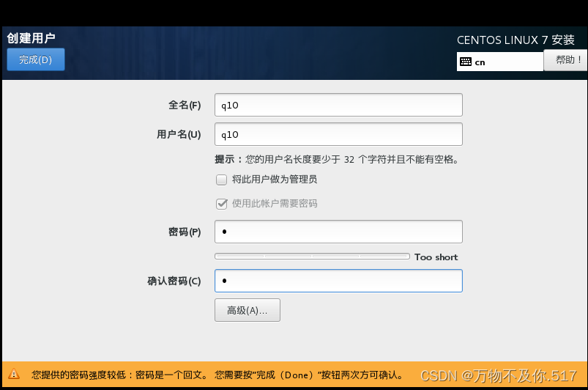Click the weak password warning message
The height and width of the screenshot is (390, 588).
217,375
